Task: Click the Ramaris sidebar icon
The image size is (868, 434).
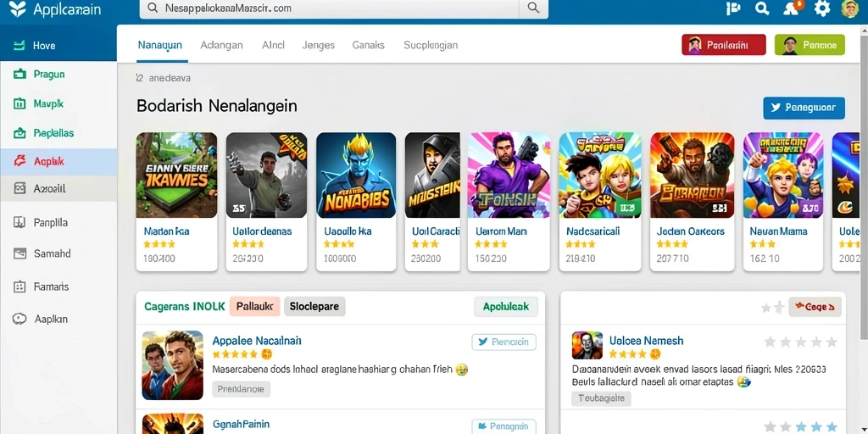Action: (x=19, y=287)
